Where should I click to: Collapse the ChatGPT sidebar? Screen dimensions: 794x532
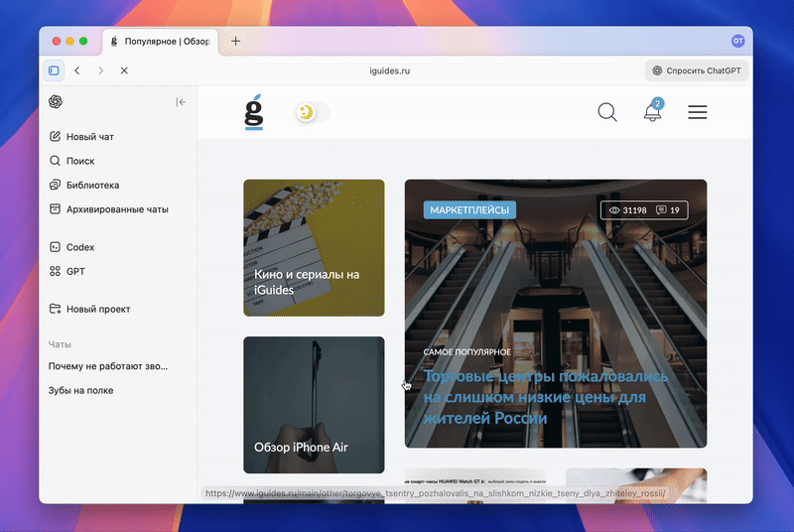point(181,102)
